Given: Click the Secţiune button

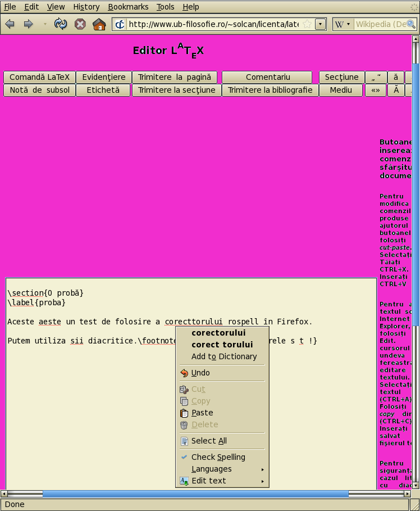Looking at the screenshot, I should click(341, 77).
